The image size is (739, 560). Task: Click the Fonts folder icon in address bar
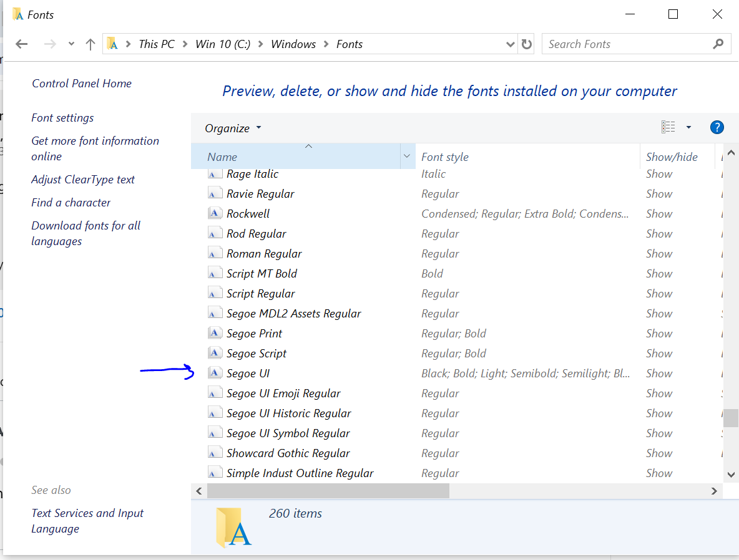[x=112, y=44]
